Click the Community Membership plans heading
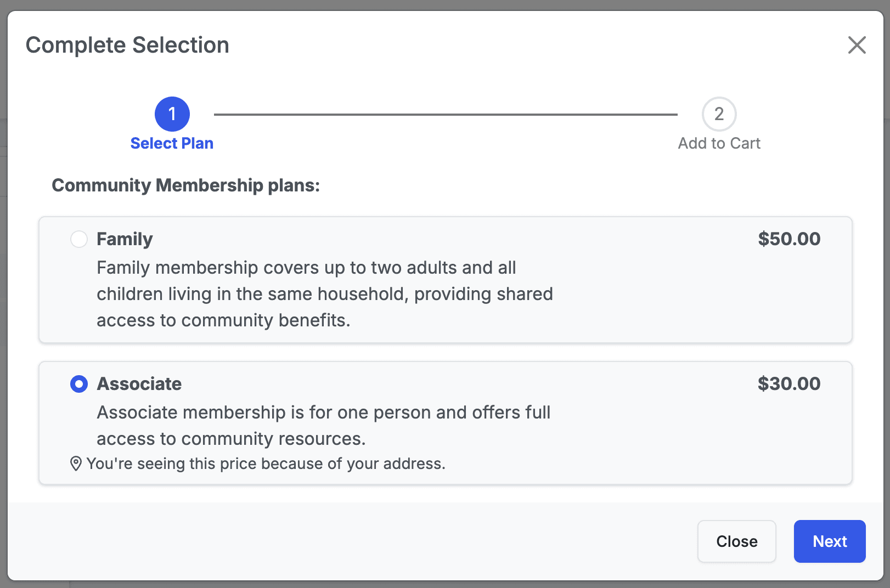The width and height of the screenshot is (890, 588). click(x=186, y=185)
